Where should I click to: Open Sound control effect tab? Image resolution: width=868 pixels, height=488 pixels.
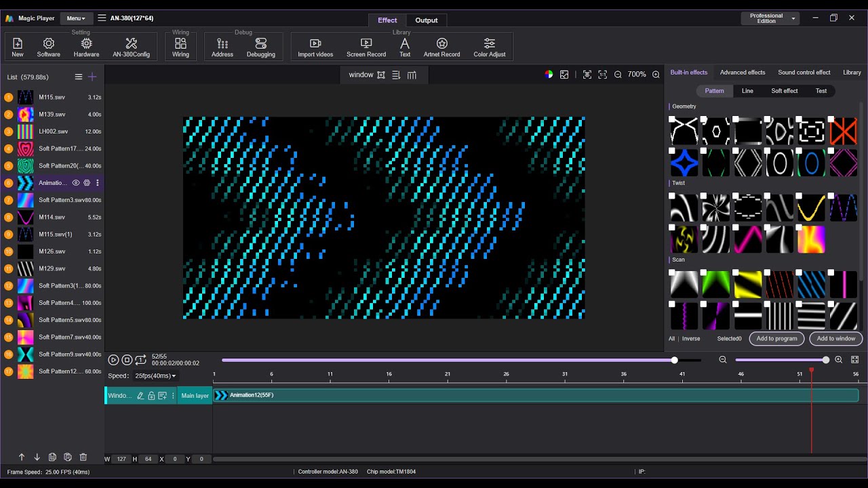(x=804, y=73)
